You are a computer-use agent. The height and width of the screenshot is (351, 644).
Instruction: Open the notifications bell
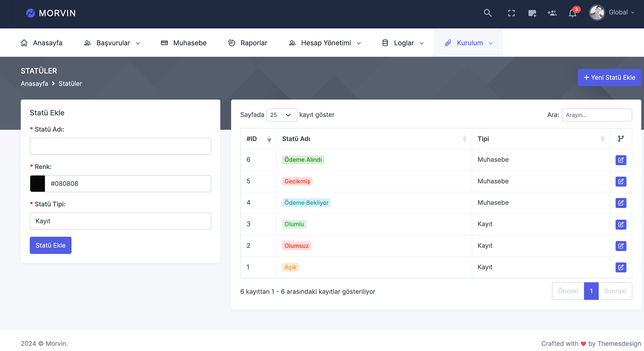pyautogui.click(x=573, y=13)
